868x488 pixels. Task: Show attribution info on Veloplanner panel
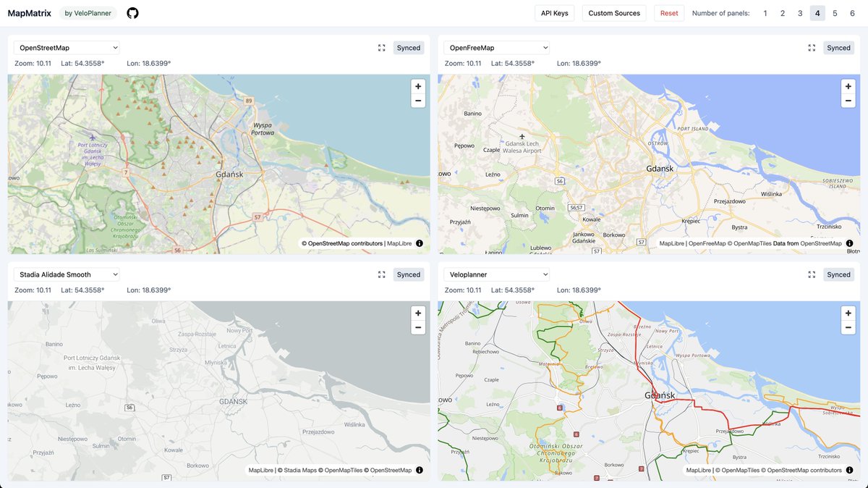coord(849,470)
